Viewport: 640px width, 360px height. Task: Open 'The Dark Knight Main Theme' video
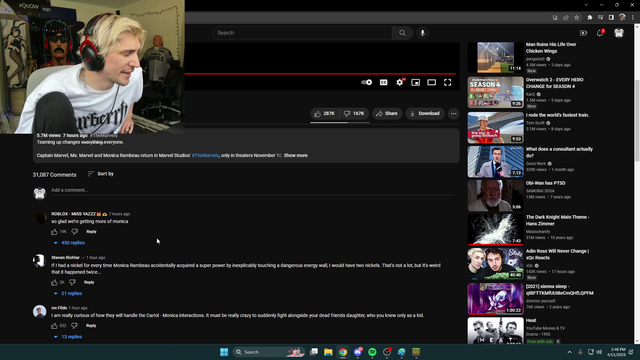557,220
